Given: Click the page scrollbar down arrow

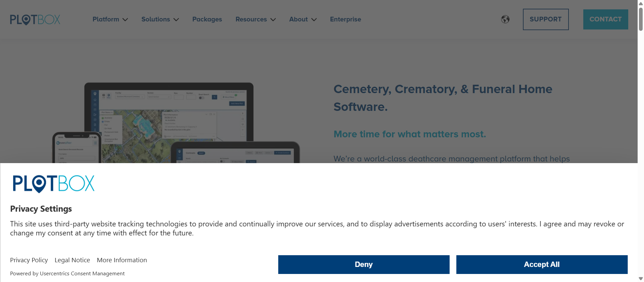Looking at the screenshot, I should [x=641, y=279].
